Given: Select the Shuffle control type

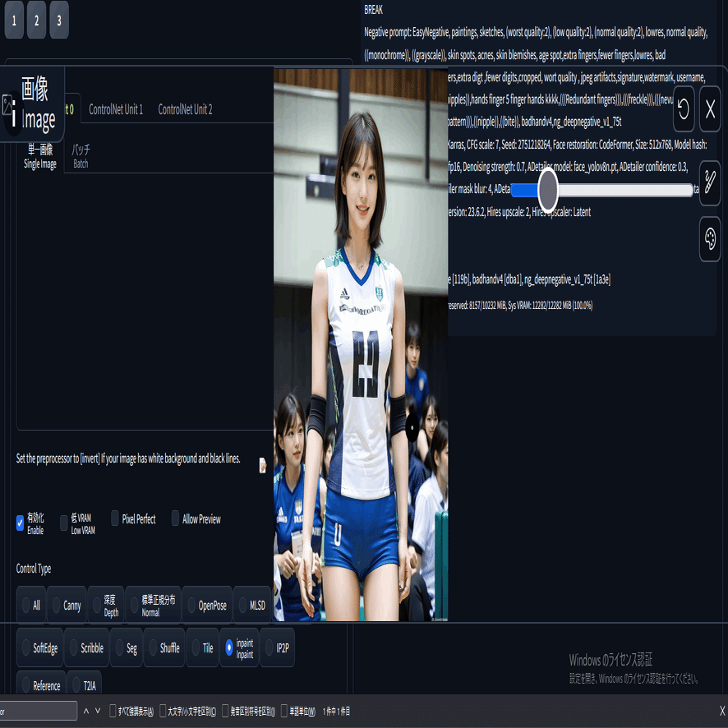Looking at the screenshot, I should (164, 647).
